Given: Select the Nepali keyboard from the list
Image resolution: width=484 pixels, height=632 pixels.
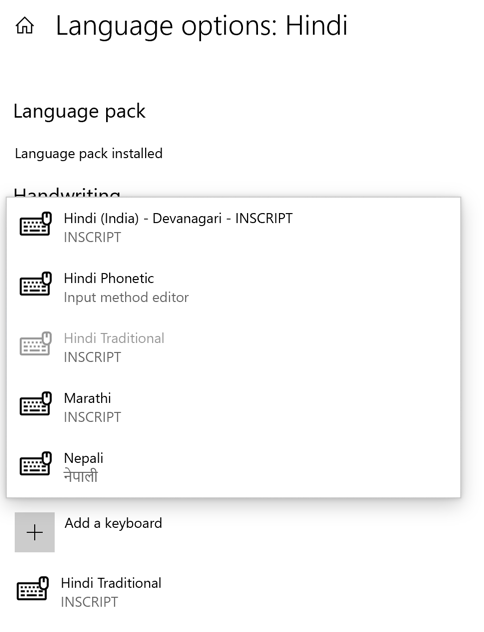Looking at the screenshot, I should [x=233, y=467].
